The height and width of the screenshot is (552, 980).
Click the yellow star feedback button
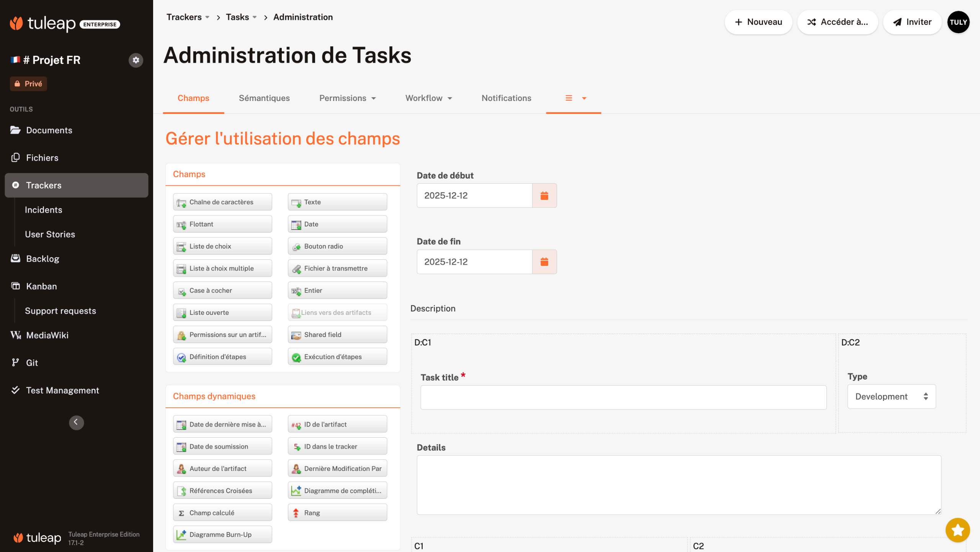click(x=957, y=530)
